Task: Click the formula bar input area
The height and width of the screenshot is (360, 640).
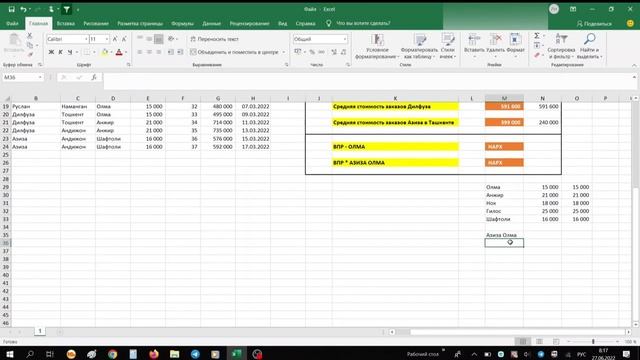Action: (x=367, y=81)
